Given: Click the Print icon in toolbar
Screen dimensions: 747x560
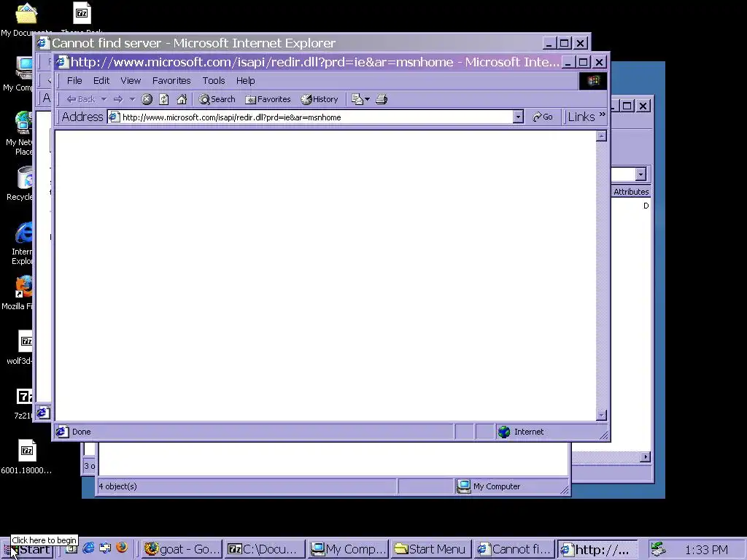Looking at the screenshot, I should click(382, 99).
